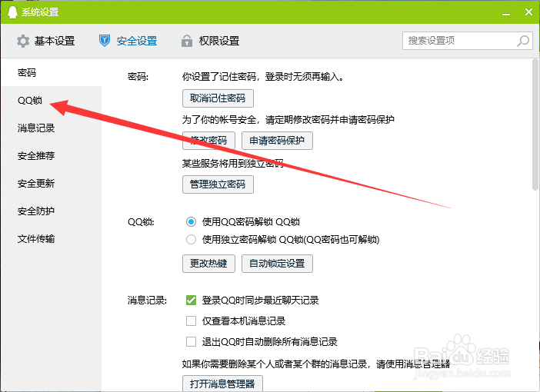Click the gear icon for basic settings
This screenshot has height=392, width=540.
pos(23,41)
